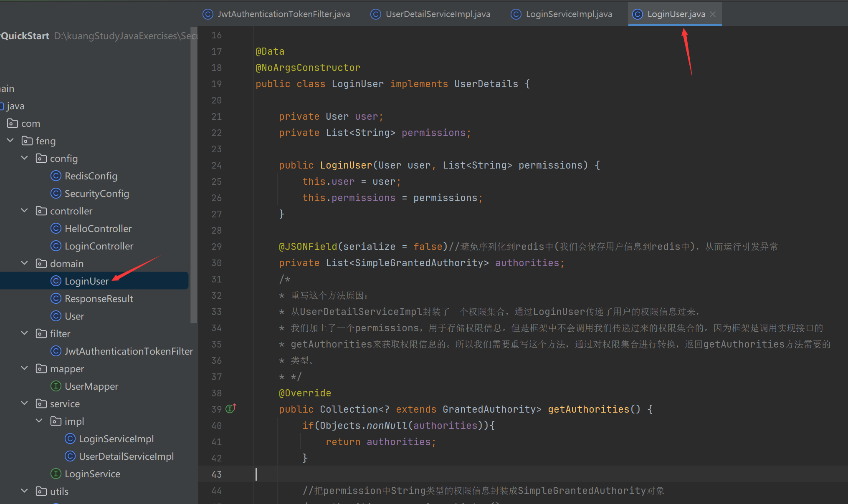Switch to UserDetailServiceImpl.java tab

click(430, 14)
